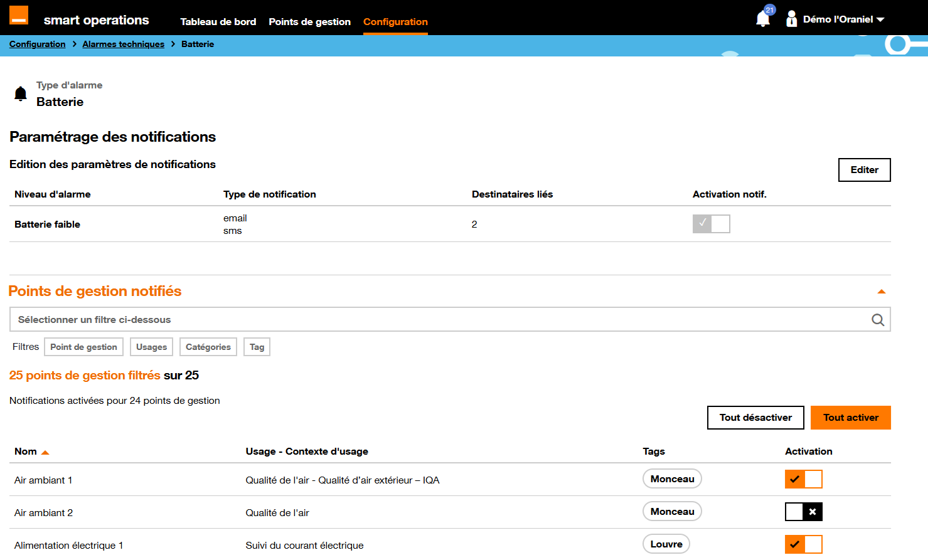This screenshot has width=928, height=560.
Task: Sort by Nom using the orange arrow
Action: [45, 452]
